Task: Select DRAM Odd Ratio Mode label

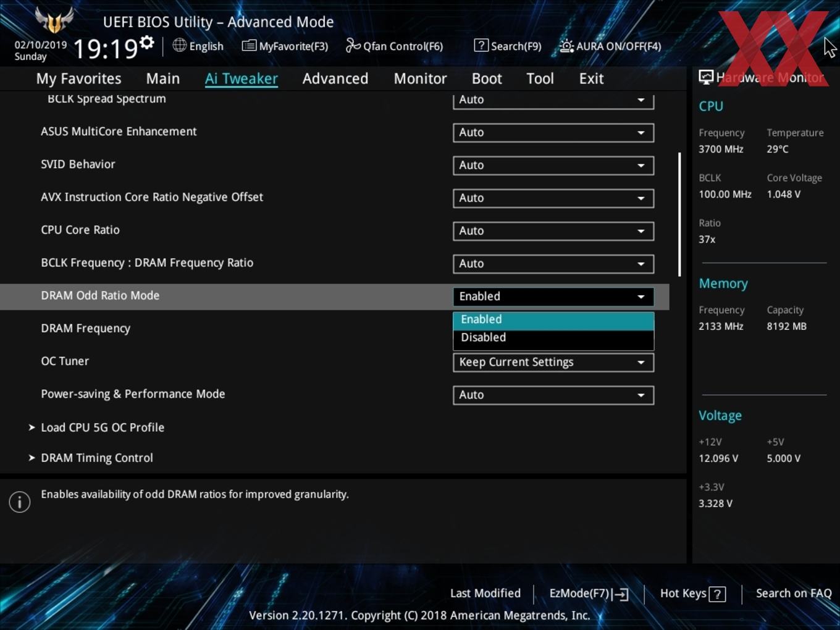Action: [100, 296]
